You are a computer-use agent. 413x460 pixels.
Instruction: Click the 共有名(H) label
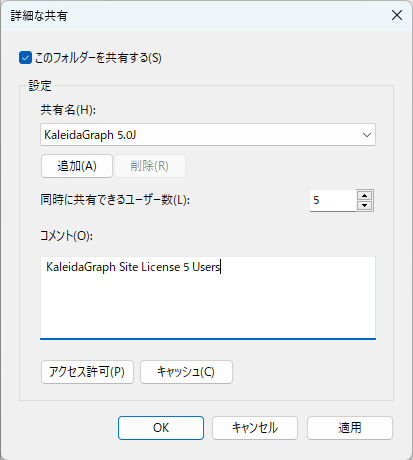[x=68, y=109]
